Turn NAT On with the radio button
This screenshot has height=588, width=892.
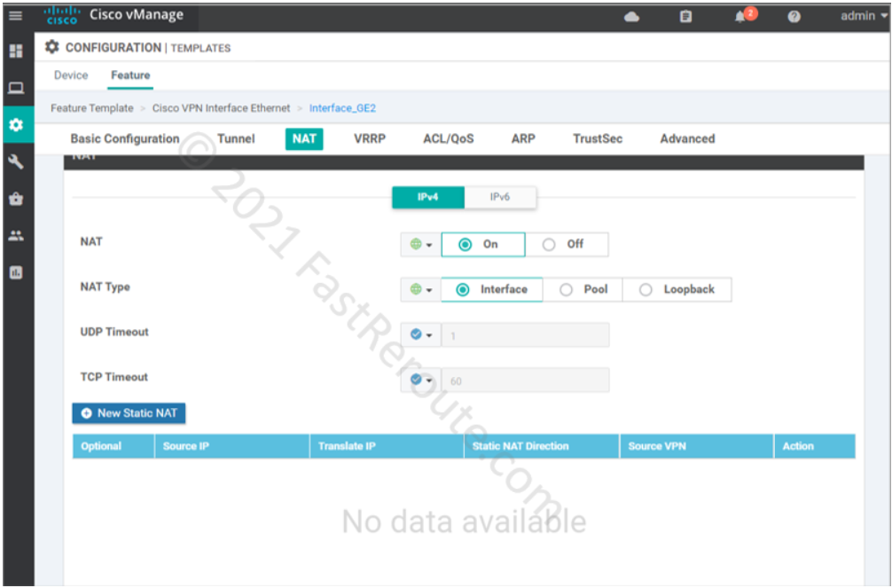[464, 244]
